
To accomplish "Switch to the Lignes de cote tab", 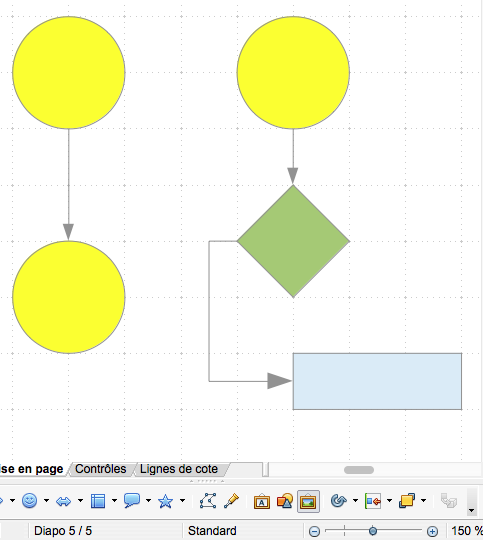I will click(x=179, y=469).
